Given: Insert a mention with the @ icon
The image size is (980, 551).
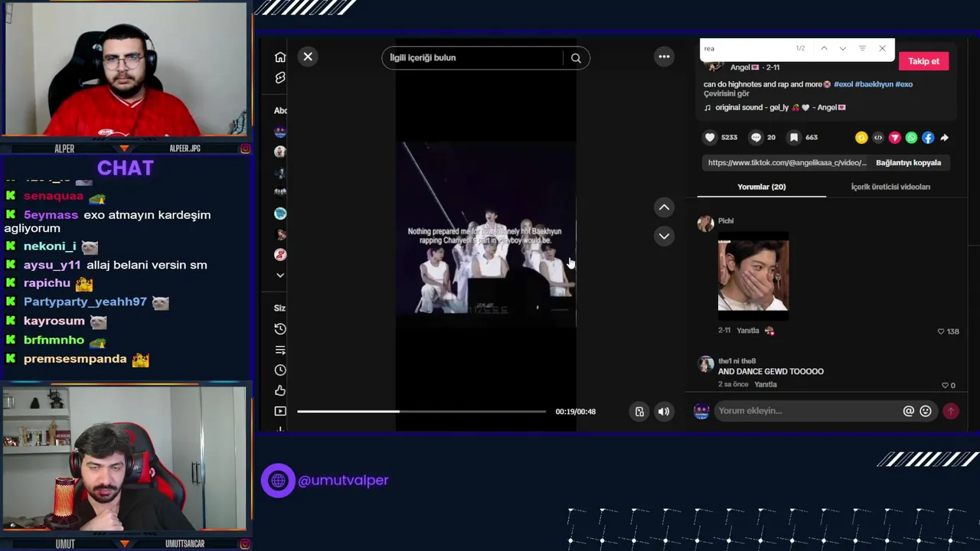Looking at the screenshot, I should click(908, 411).
